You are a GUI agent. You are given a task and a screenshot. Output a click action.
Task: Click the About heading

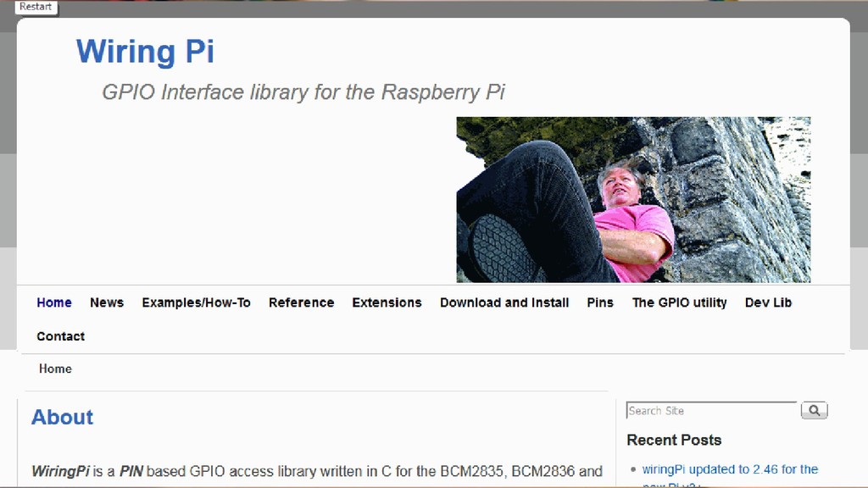(62, 417)
